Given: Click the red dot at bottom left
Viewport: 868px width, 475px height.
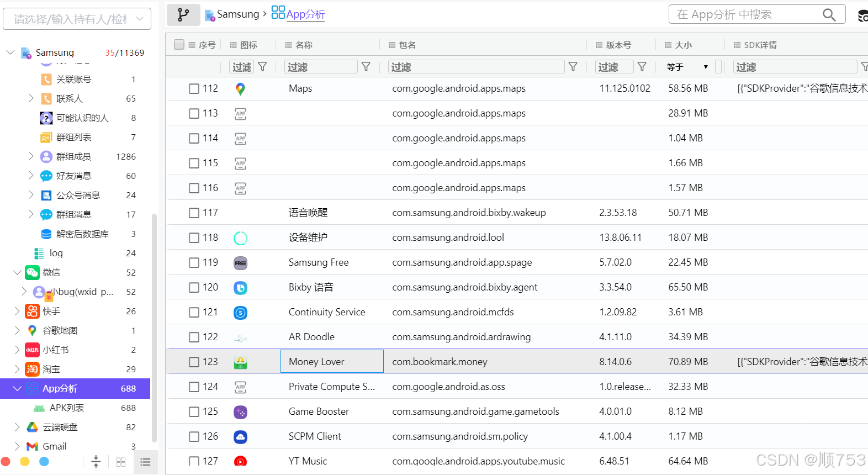Looking at the screenshot, I should pyautogui.click(x=6, y=462).
